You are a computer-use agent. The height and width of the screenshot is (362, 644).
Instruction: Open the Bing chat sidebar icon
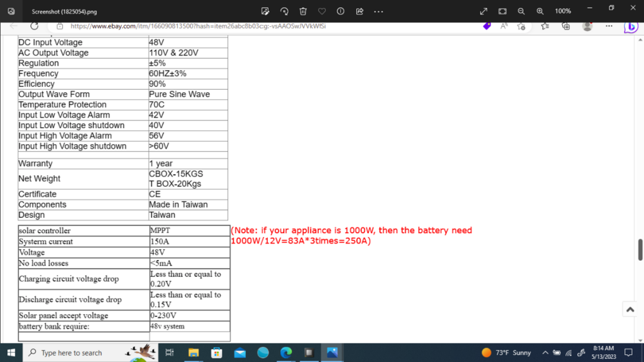pos(631,26)
